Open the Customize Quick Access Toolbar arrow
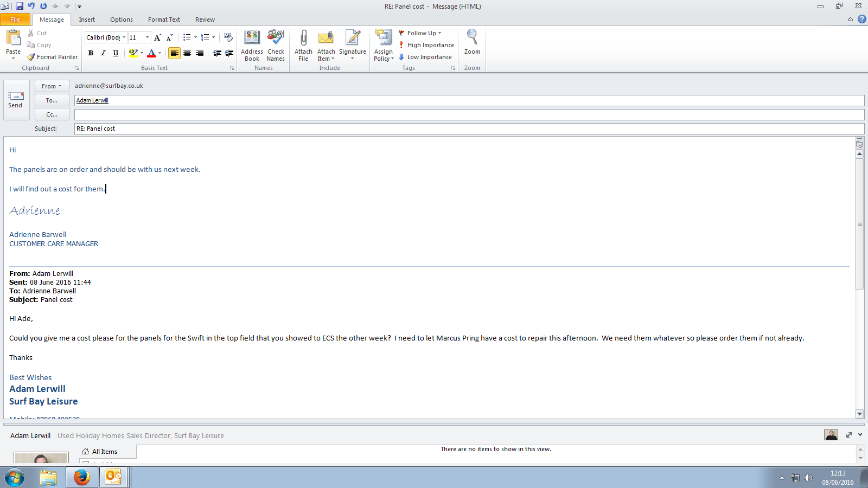868x488 pixels. [x=79, y=7]
